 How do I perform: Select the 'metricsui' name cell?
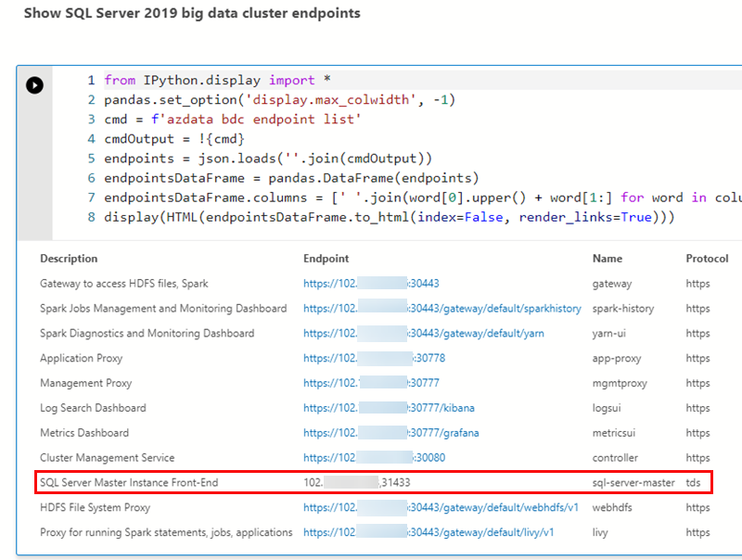(614, 433)
